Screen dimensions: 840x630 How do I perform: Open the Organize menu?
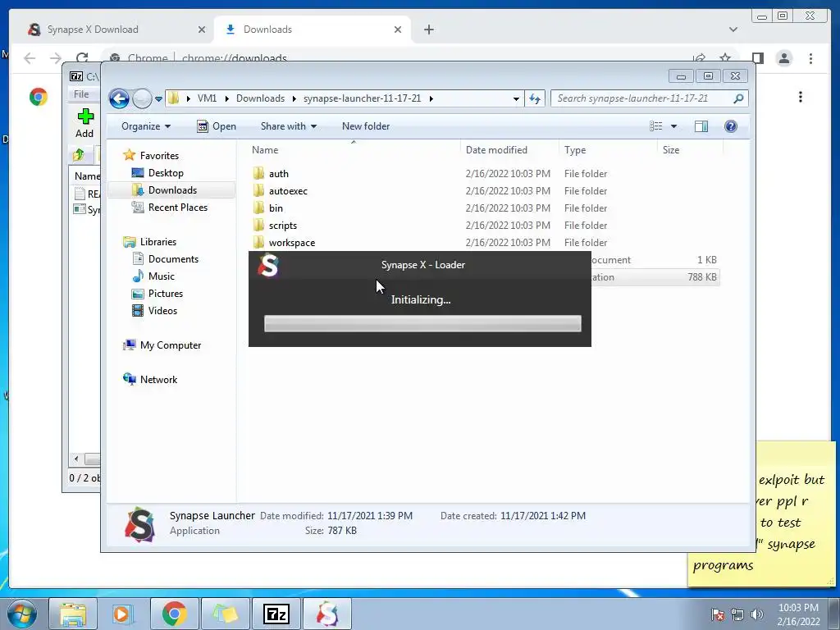pos(146,126)
